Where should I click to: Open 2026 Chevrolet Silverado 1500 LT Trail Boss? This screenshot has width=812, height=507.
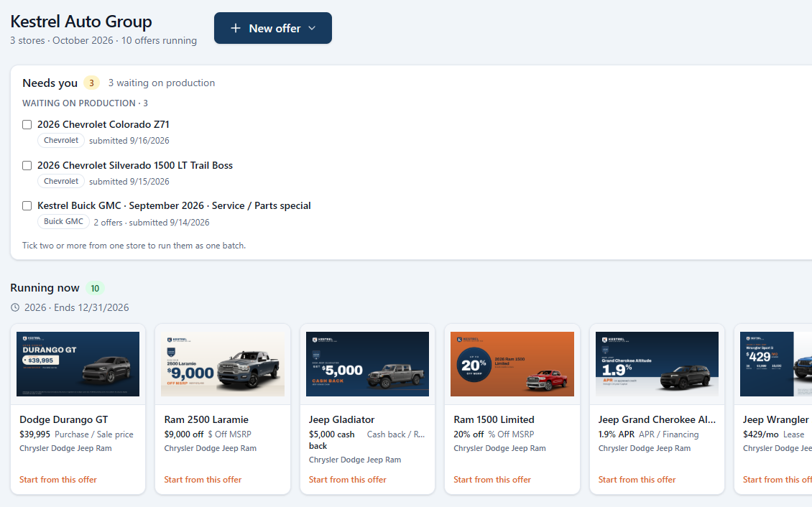pos(134,166)
